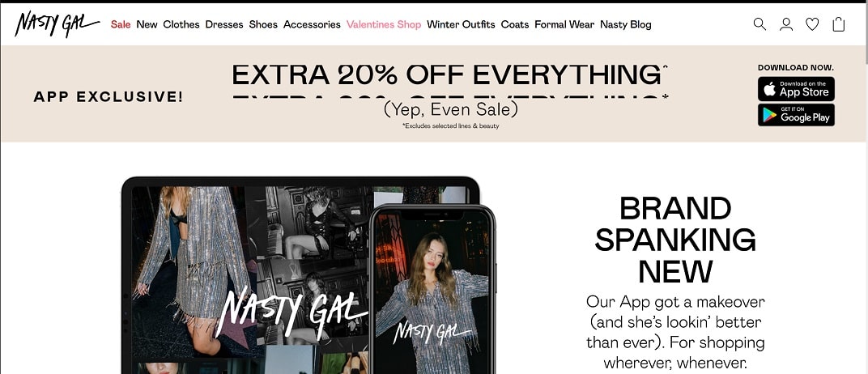This screenshot has height=374, width=868.
Task: Open the Clothes category
Action: tap(181, 24)
